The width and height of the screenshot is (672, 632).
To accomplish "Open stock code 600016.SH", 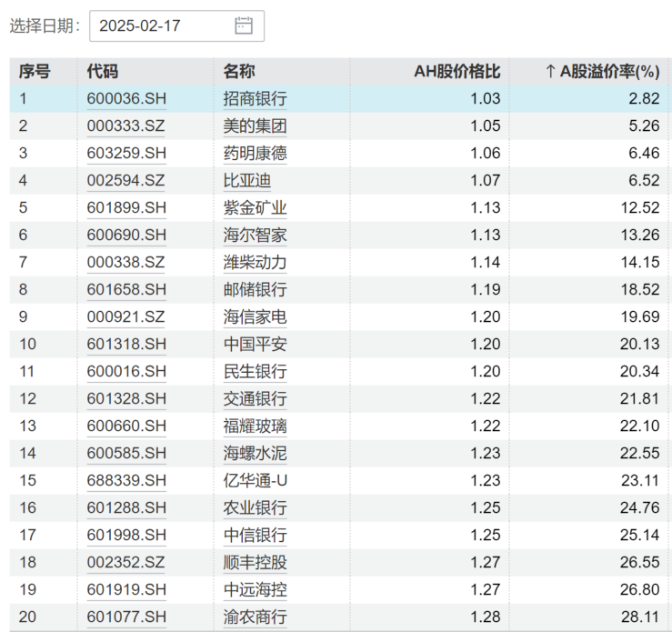I will pyautogui.click(x=126, y=372).
